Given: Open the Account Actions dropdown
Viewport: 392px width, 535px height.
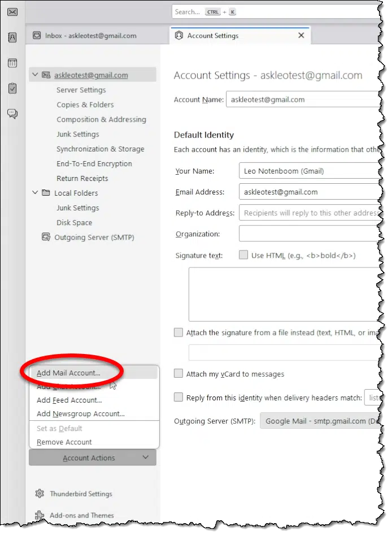Looking at the screenshot, I should click(x=93, y=458).
